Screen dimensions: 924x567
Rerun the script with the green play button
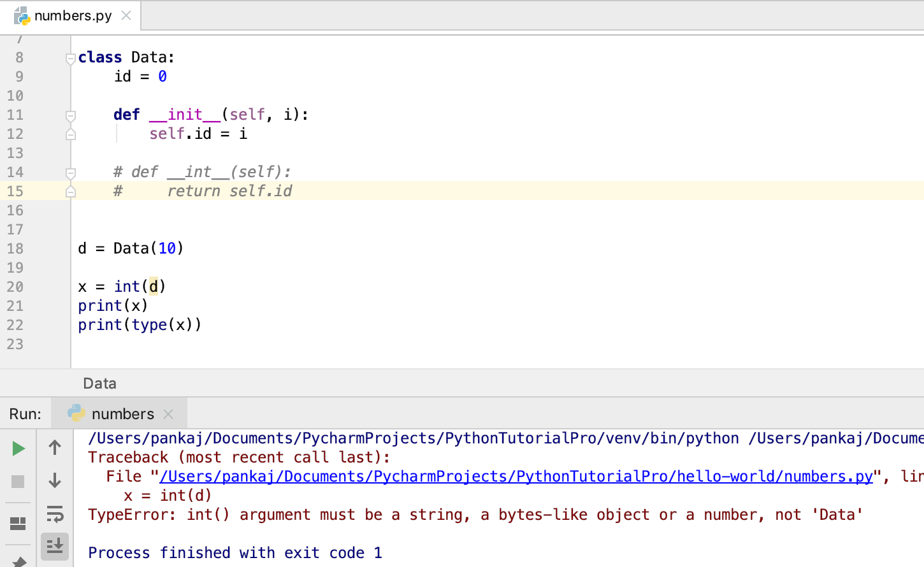18,449
